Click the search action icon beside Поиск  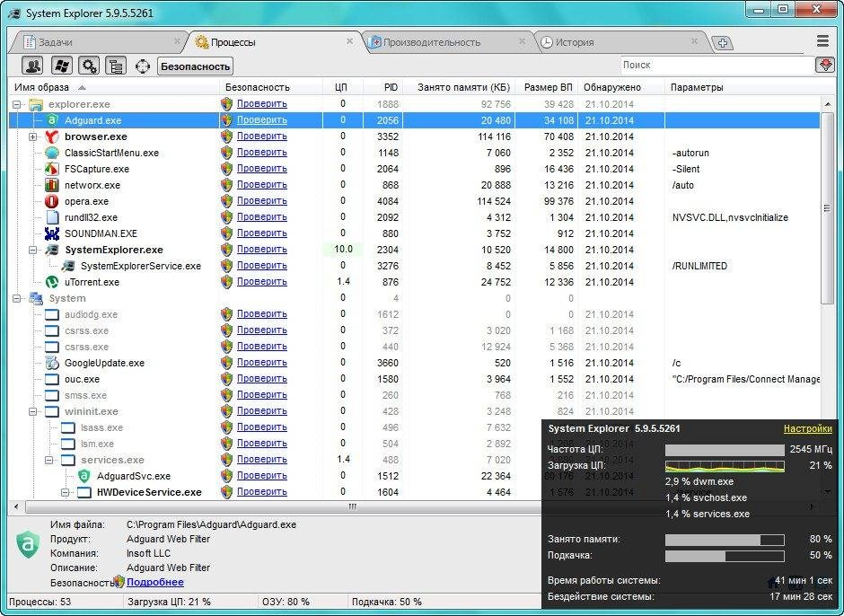point(825,66)
